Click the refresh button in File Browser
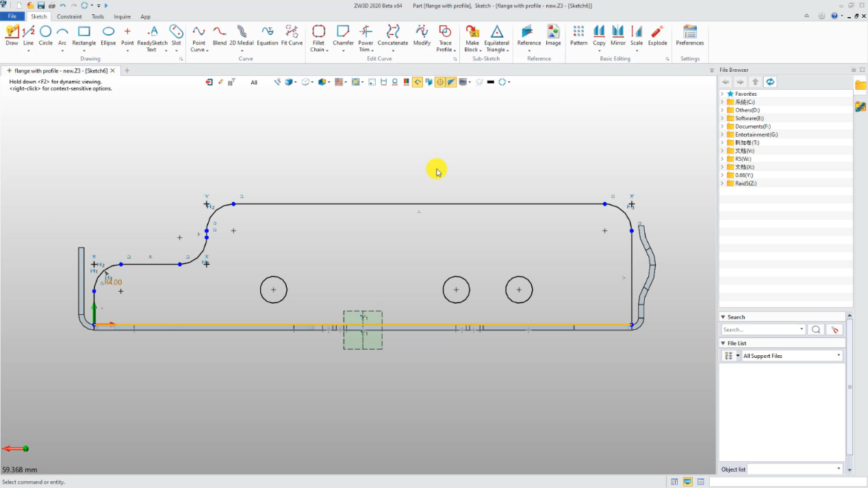This screenshot has height=488, width=868. tap(770, 82)
